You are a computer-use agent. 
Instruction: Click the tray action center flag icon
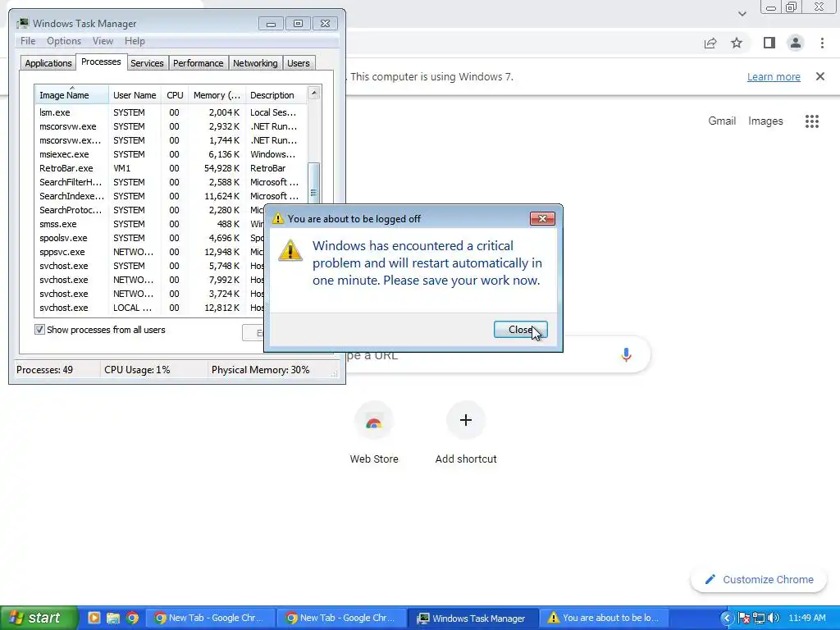(743, 619)
